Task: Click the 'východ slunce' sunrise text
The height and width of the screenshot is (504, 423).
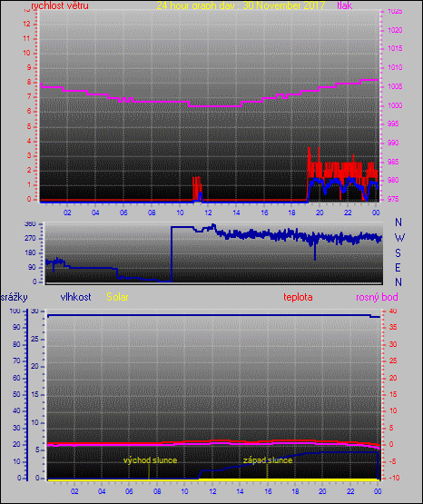Action: [x=151, y=460]
